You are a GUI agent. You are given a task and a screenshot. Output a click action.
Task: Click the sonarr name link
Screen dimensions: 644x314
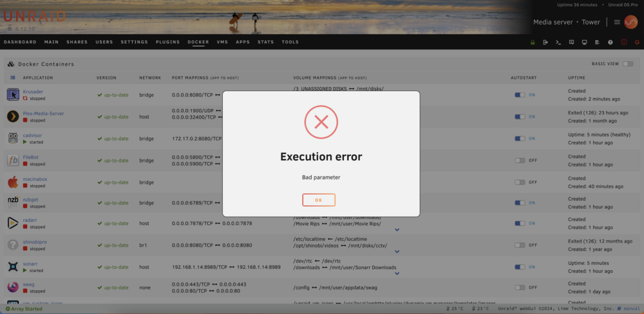(x=30, y=264)
